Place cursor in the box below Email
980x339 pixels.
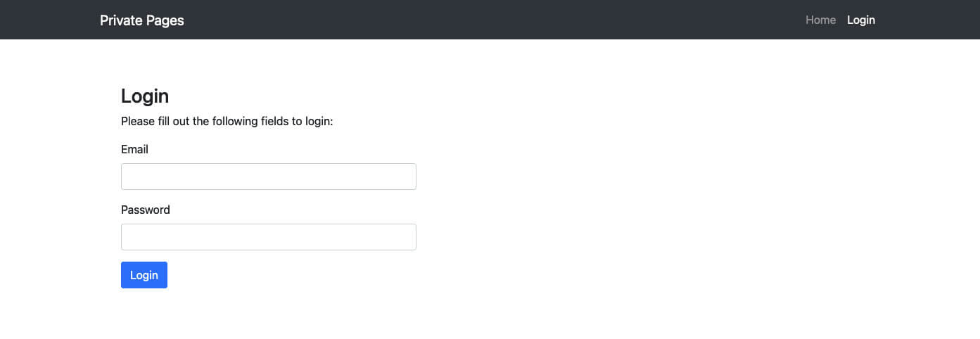click(x=269, y=177)
